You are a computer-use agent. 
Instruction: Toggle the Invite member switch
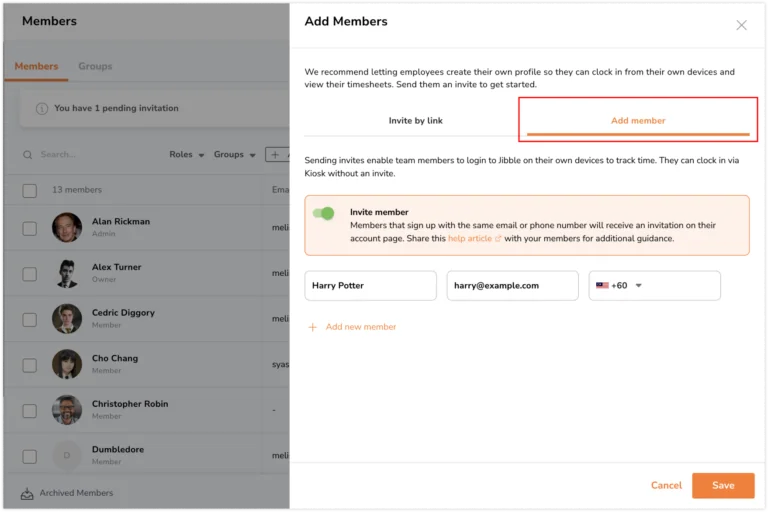pyautogui.click(x=323, y=213)
